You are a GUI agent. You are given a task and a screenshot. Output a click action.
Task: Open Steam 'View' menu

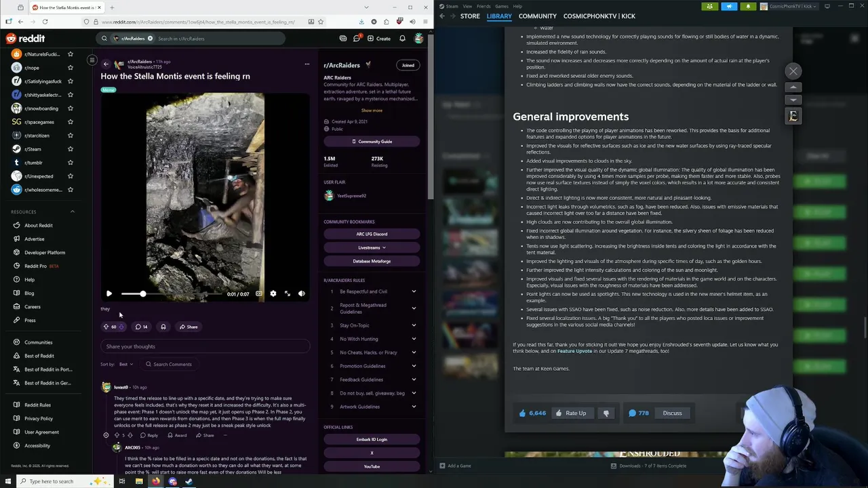[467, 6]
